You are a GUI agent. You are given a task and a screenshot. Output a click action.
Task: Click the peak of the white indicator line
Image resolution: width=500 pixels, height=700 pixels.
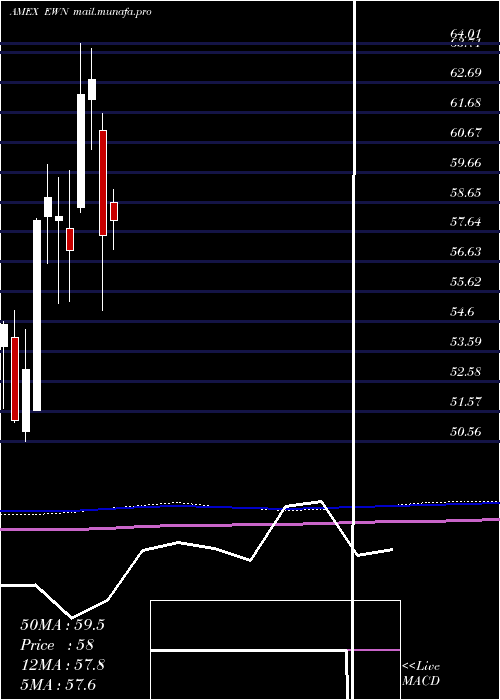tap(321, 501)
